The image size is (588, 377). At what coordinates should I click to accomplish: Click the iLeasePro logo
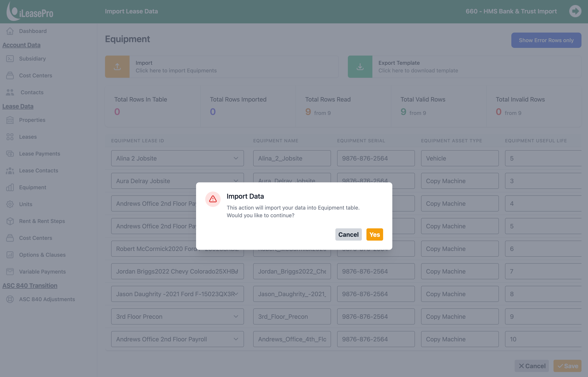pos(30,11)
